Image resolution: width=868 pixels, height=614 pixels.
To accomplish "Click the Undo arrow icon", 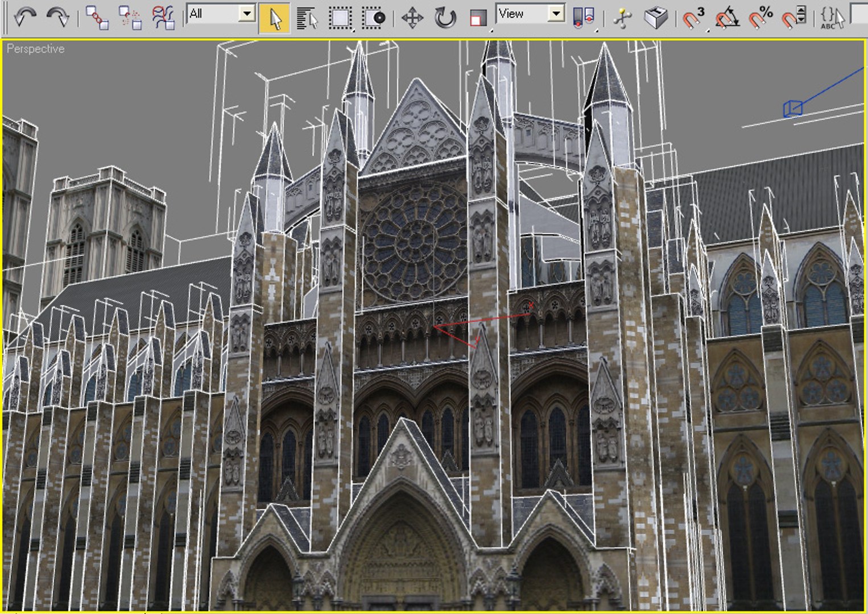I will (24, 18).
